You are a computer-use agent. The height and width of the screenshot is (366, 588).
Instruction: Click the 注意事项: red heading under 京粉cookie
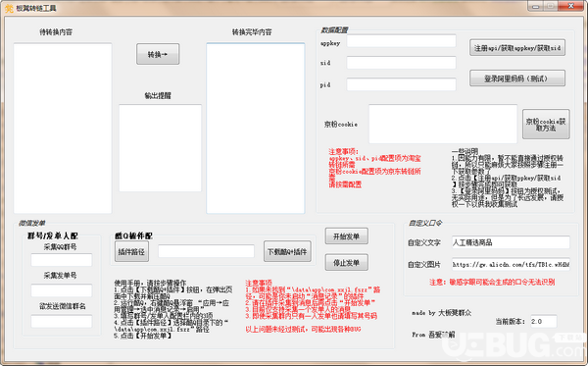click(x=344, y=151)
